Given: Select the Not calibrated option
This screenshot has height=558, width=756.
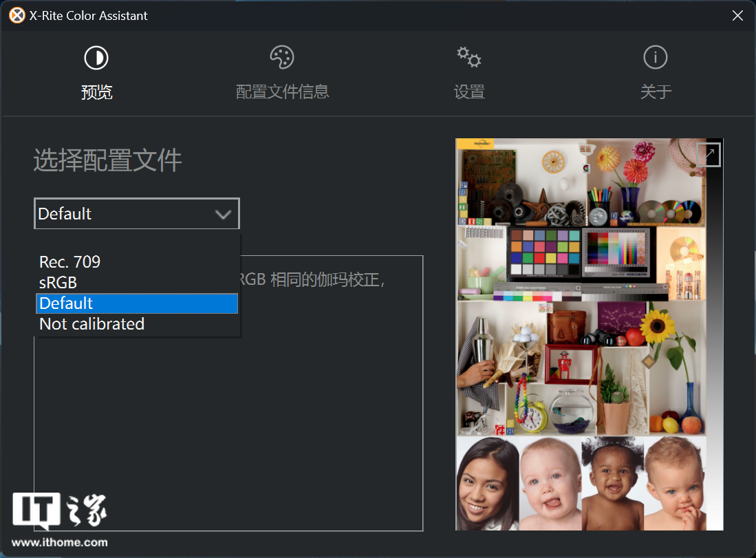Looking at the screenshot, I should (92, 324).
